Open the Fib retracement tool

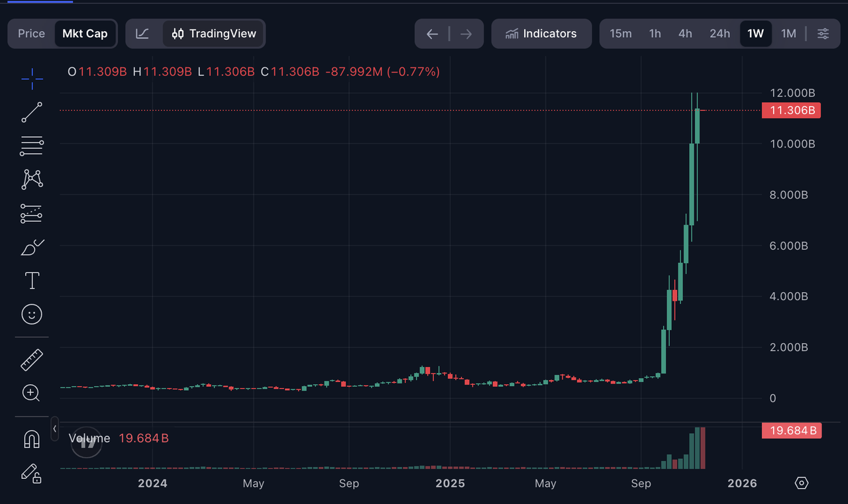pos(31,146)
